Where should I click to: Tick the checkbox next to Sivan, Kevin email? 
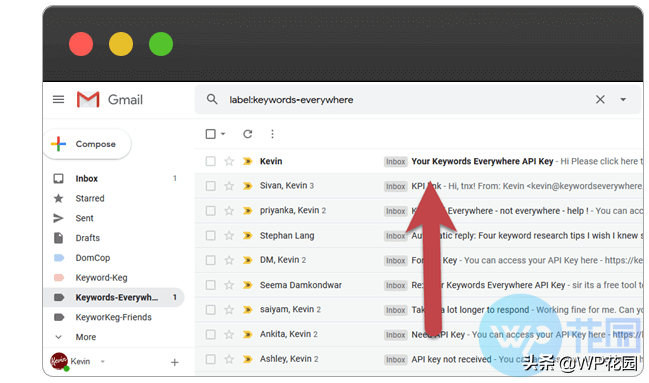[x=211, y=186]
